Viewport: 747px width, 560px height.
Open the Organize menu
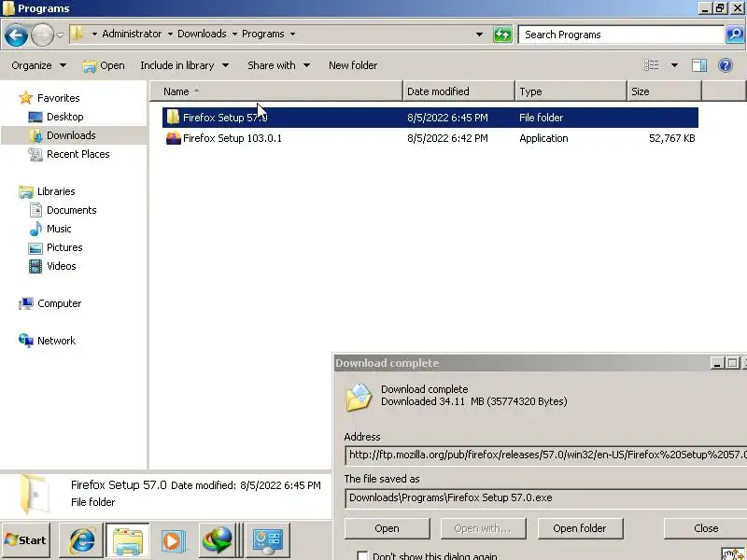[38, 65]
